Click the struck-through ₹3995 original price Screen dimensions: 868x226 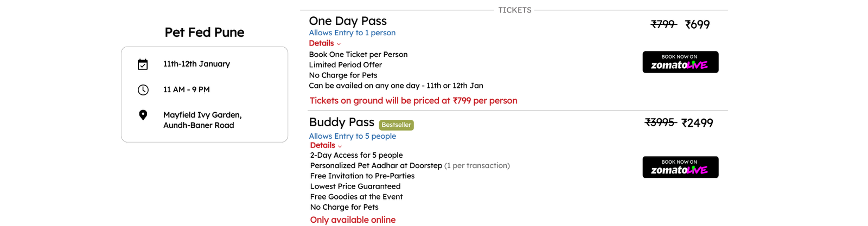660,122
